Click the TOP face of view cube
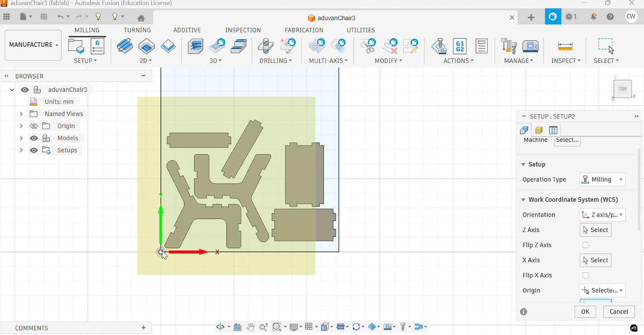This screenshot has height=335, width=644. click(622, 89)
